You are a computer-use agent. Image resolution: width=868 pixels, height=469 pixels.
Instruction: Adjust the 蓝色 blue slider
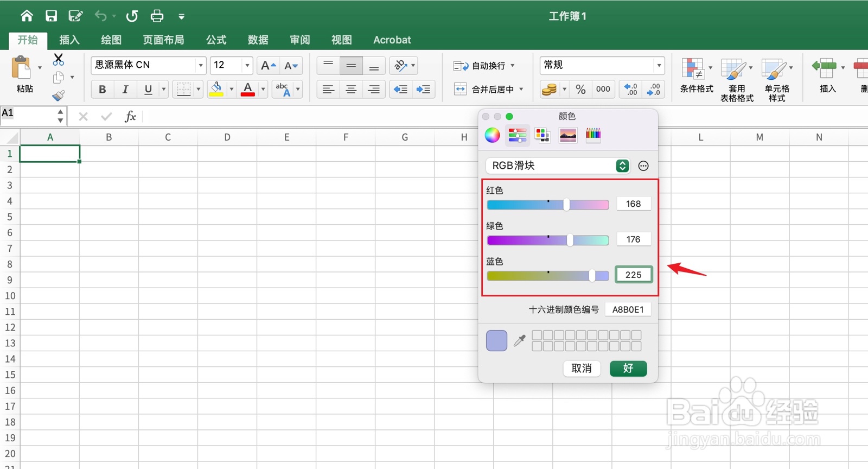(548, 276)
